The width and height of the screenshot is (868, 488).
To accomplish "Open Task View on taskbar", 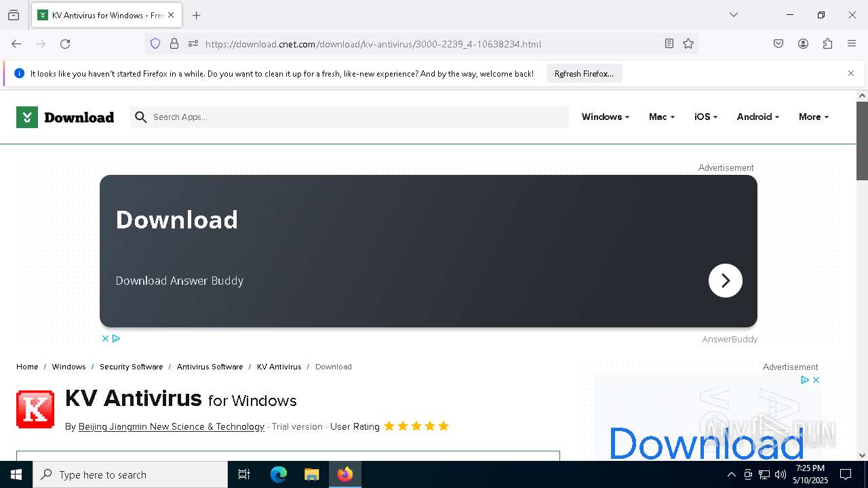I will (244, 474).
